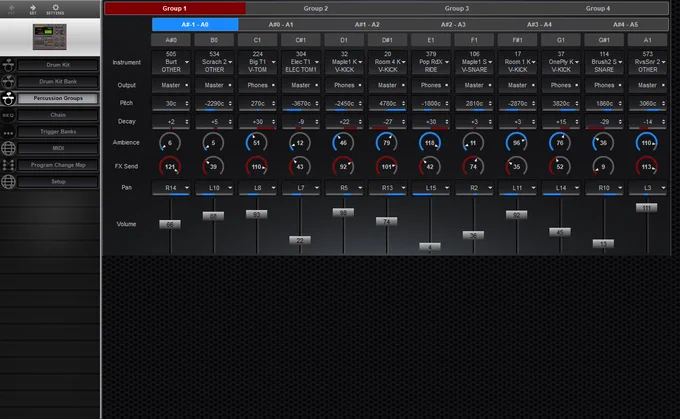Viewport: 680px width, 419px height.
Task: Click the decay stepper showing +22
Action: point(344,122)
